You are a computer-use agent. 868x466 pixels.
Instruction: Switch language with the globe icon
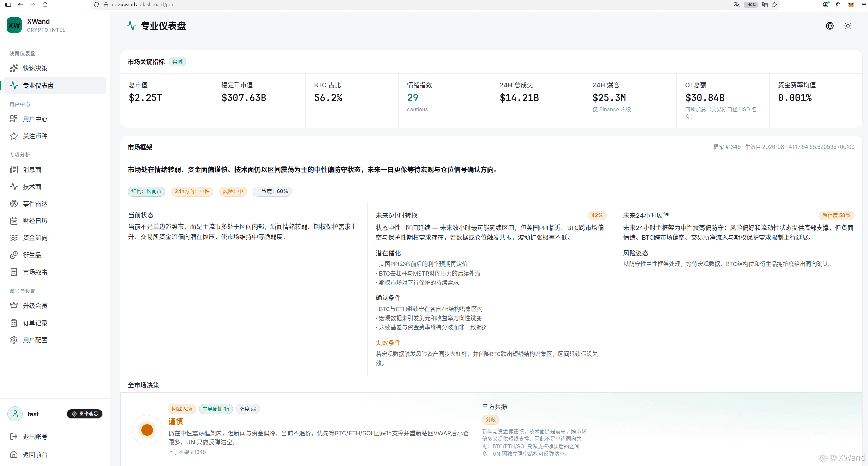830,26
